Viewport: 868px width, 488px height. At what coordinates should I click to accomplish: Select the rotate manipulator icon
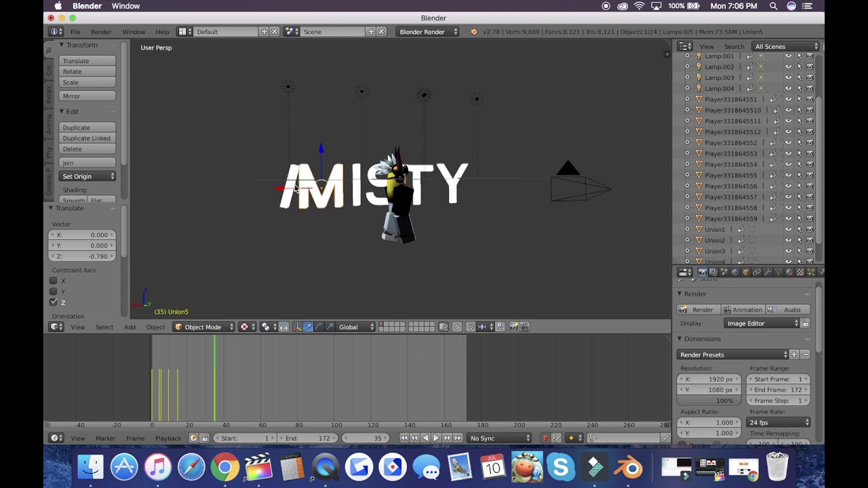pyautogui.click(x=319, y=327)
